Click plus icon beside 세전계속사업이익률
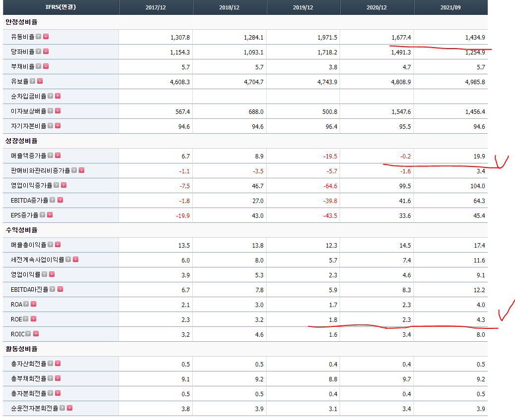This screenshot has width=515, height=420. (75, 259)
